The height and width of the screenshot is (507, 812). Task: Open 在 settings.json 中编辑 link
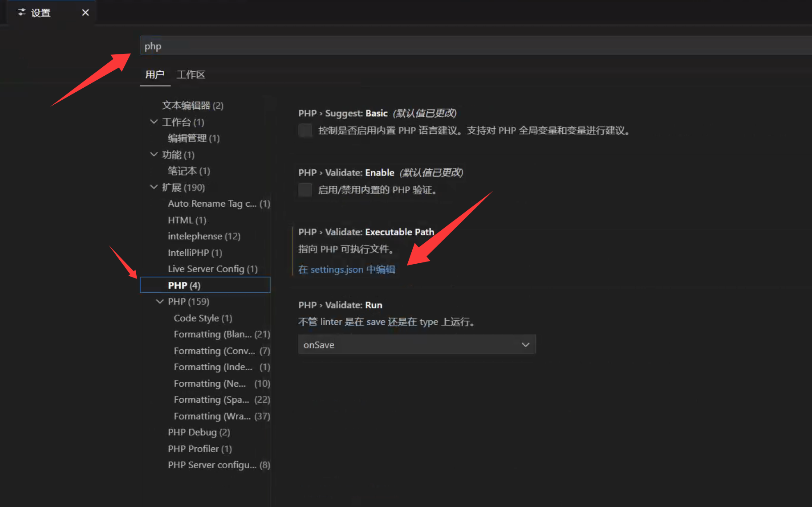346,270
